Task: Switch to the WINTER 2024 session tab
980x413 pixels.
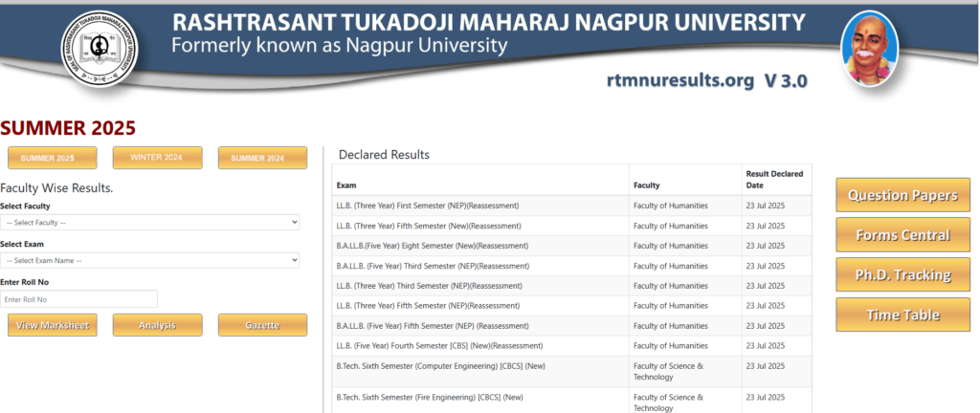Action: tap(158, 158)
